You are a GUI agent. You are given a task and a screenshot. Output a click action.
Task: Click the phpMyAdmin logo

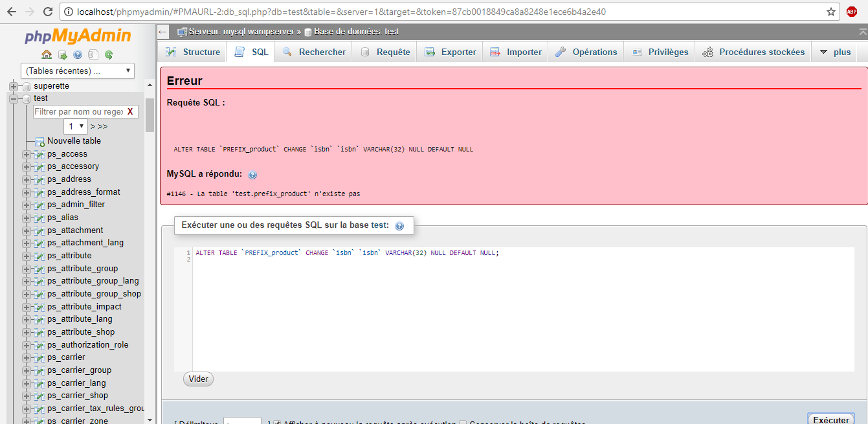tap(78, 36)
